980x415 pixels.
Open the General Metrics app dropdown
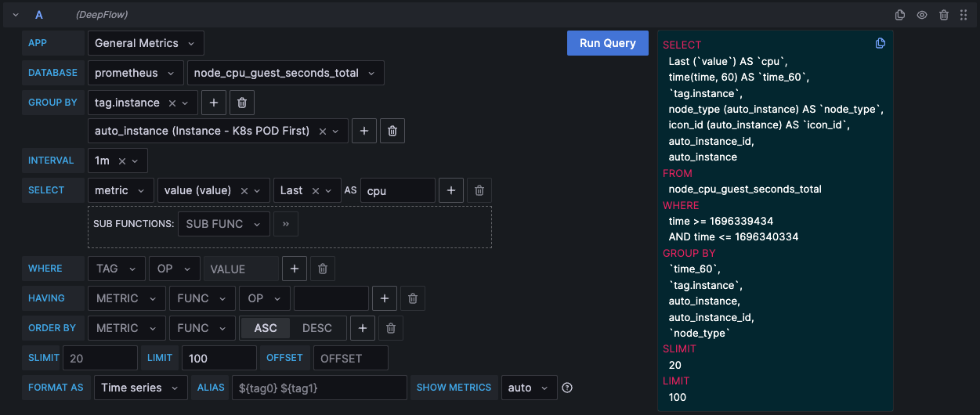click(x=146, y=43)
